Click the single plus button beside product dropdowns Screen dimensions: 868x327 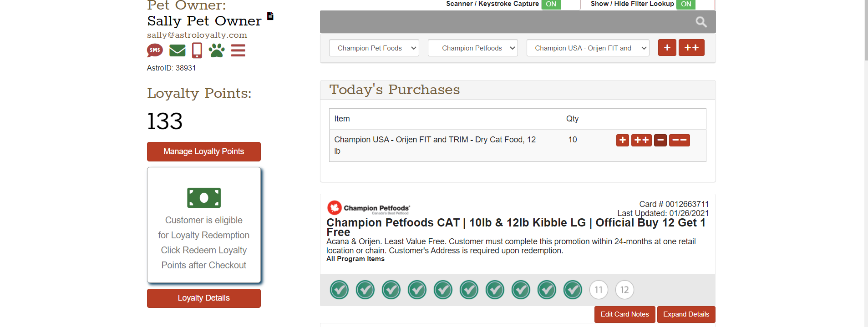pos(667,48)
